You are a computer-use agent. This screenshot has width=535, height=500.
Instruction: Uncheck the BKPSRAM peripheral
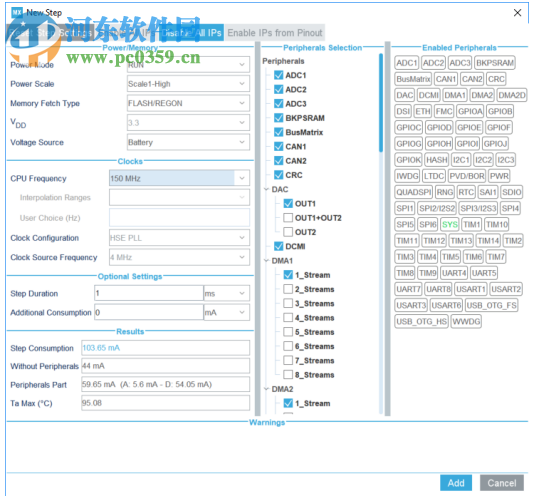click(278, 118)
